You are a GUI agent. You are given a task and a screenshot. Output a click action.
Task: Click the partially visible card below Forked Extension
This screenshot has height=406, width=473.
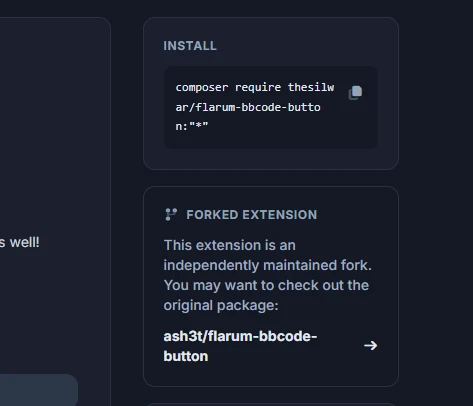[x=271, y=404]
